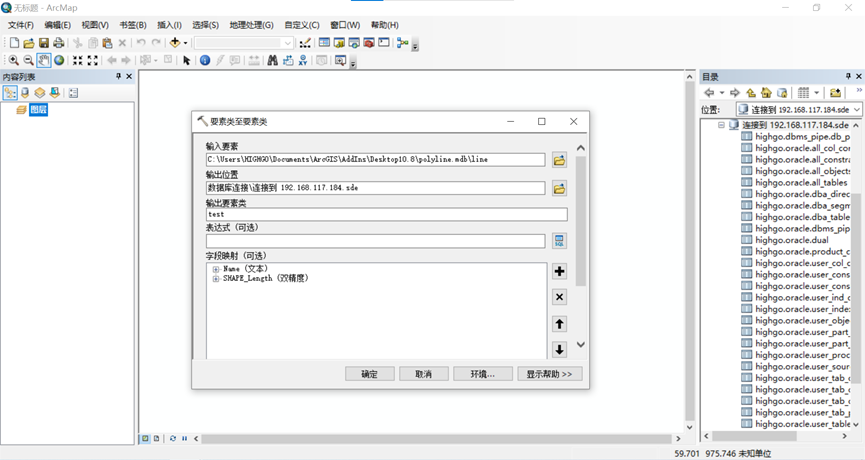Browse for 输出位置 with folder button
Image resolution: width=865 pixels, height=460 pixels.
coord(559,189)
